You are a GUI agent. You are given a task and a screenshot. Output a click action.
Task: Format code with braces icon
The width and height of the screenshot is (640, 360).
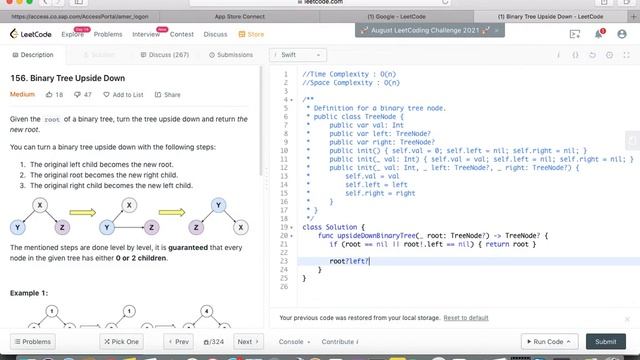[576, 55]
